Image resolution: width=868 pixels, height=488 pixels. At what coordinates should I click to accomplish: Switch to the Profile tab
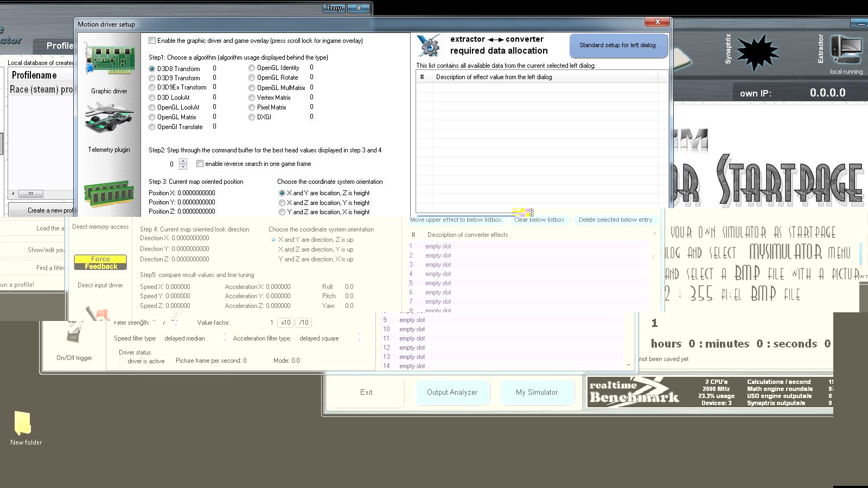[59, 46]
